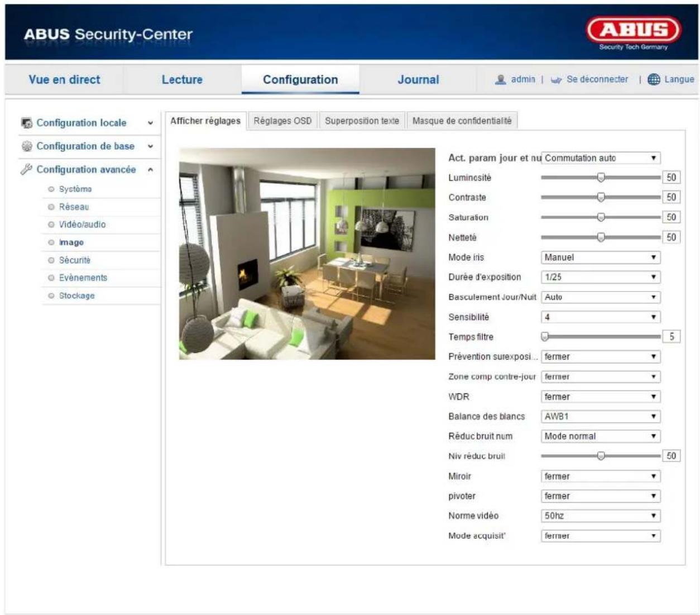Click the bullet icon beside Image

(51, 242)
